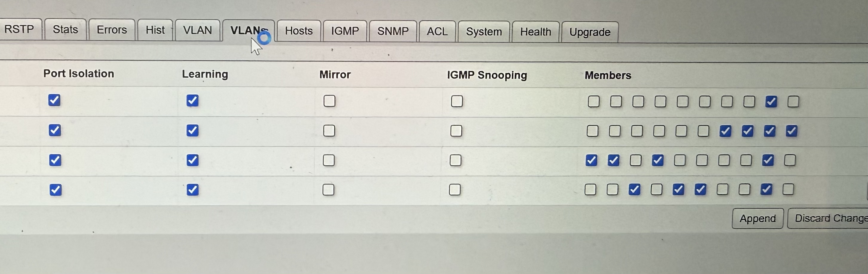Switch to the Hosts tab
The image size is (868, 274).
[298, 31]
